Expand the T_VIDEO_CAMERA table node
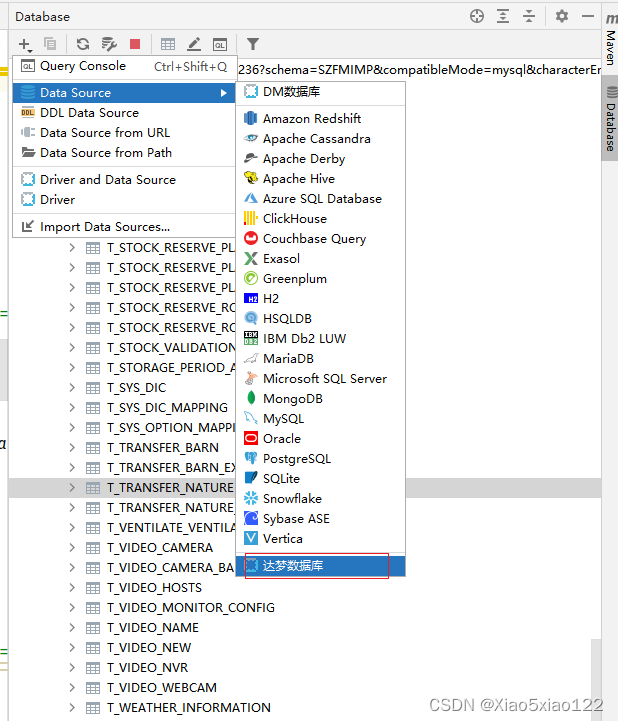Viewport: 618px width, 721px height. (72, 548)
